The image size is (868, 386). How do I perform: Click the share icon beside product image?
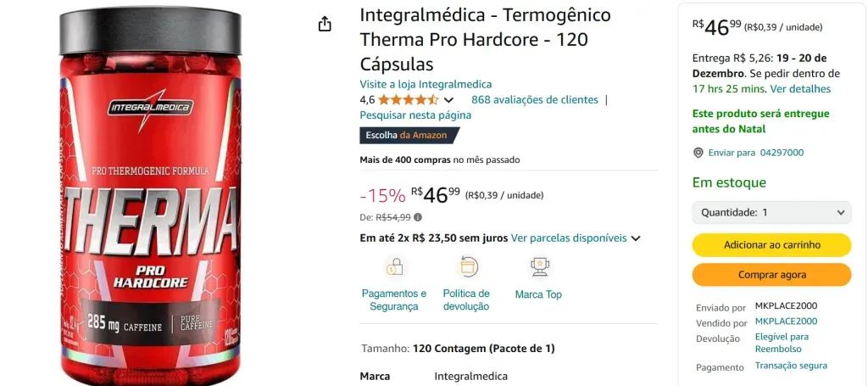(325, 25)
